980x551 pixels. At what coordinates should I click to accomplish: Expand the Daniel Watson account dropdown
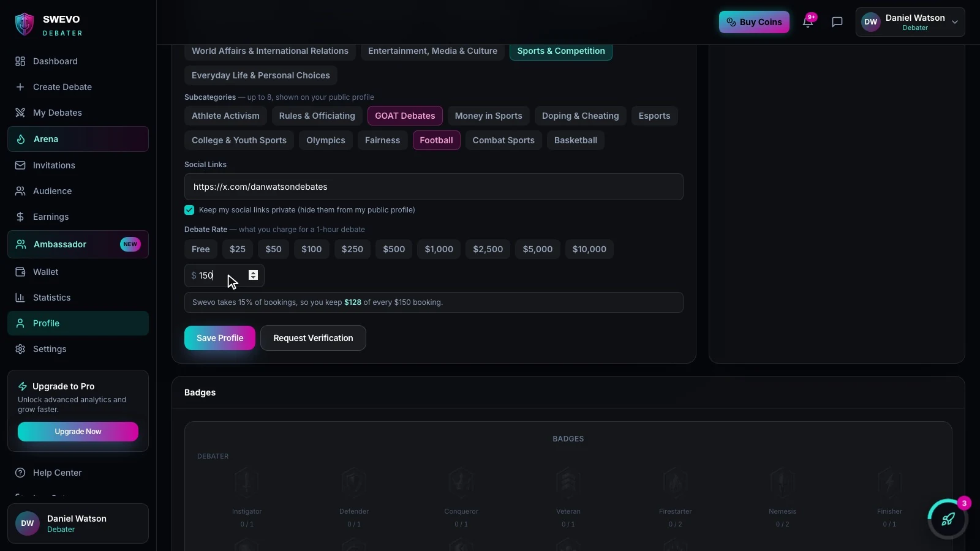coord(910,22)
